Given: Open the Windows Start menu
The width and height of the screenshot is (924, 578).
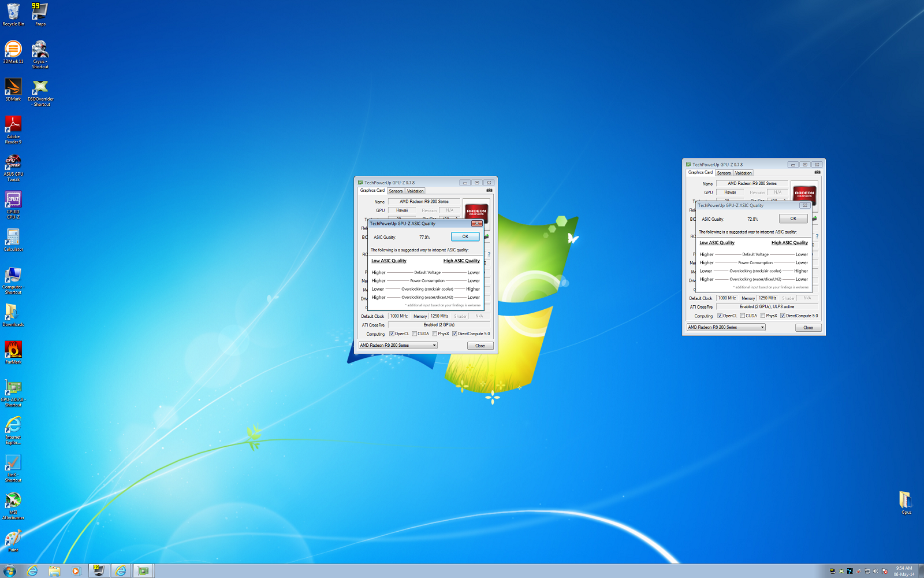Looking at the screenshot, I should click(10, 571).
